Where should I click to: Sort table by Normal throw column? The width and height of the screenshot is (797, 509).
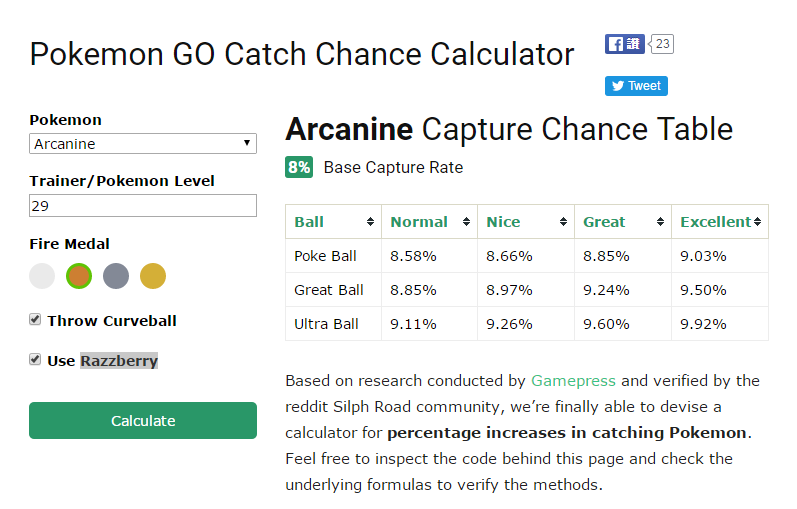pos(428,222)
